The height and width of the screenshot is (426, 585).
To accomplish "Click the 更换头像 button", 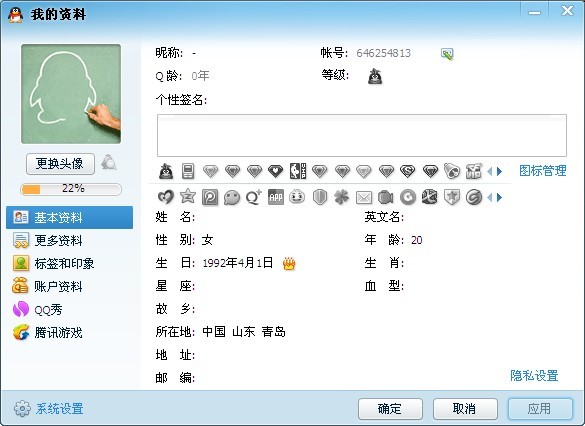I will tap(60, 163).
